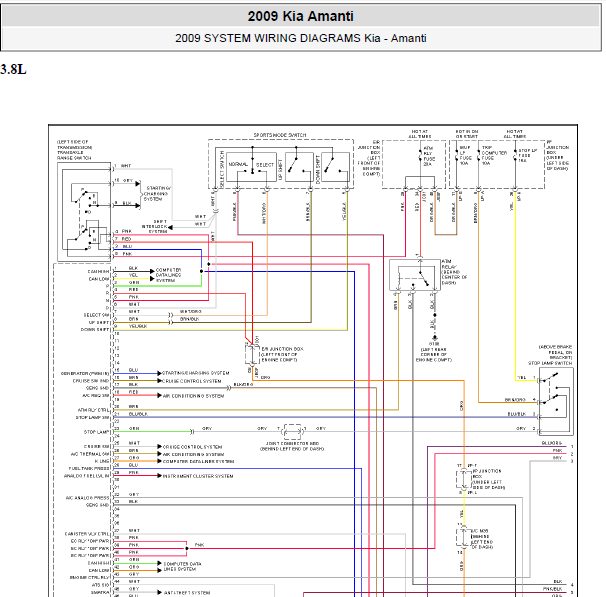Click the 'JOINT CONNECTOR M60' label
The height and width of the screenshot is (597, 606).
point(292,444)
